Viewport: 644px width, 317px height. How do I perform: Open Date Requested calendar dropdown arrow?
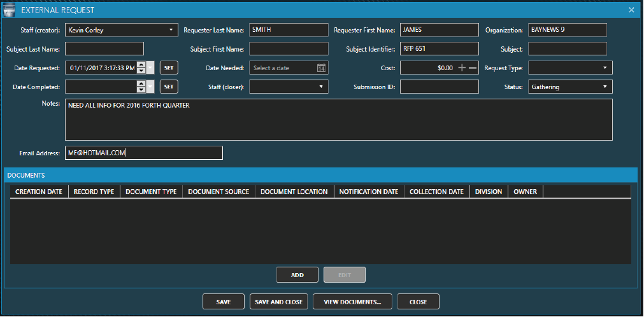coord(150,67)
